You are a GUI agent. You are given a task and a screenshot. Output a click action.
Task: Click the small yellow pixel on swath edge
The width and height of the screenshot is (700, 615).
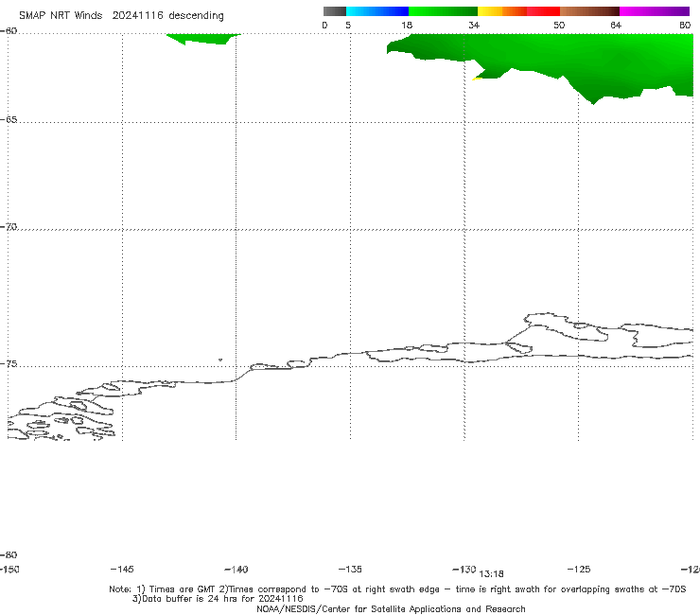(x=477, y=79)
